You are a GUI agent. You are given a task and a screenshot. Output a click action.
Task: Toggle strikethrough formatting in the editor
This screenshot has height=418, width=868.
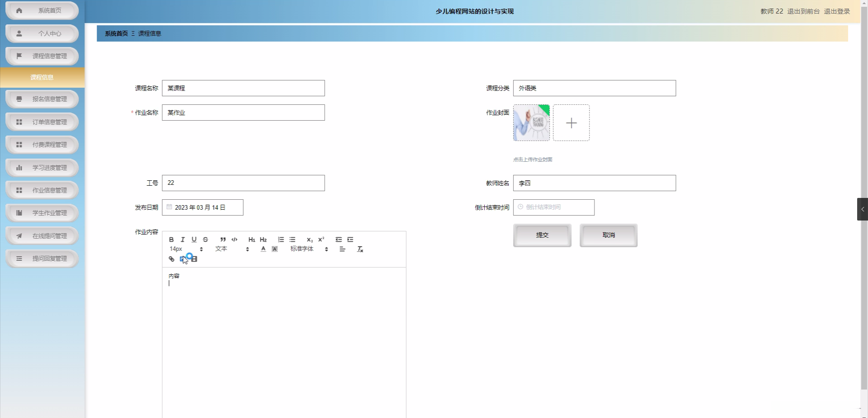[x=205, y=240]
